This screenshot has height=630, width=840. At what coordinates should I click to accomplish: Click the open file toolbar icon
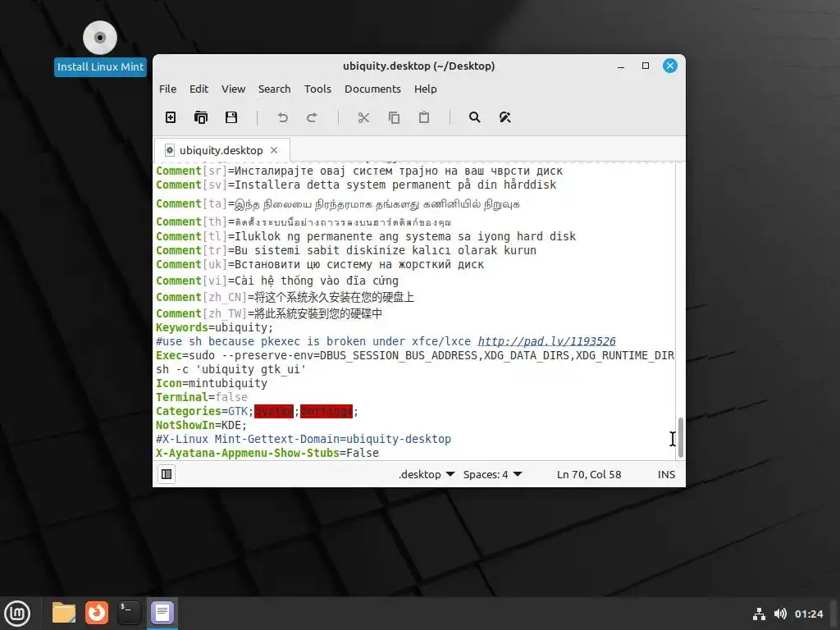point(201,117)
